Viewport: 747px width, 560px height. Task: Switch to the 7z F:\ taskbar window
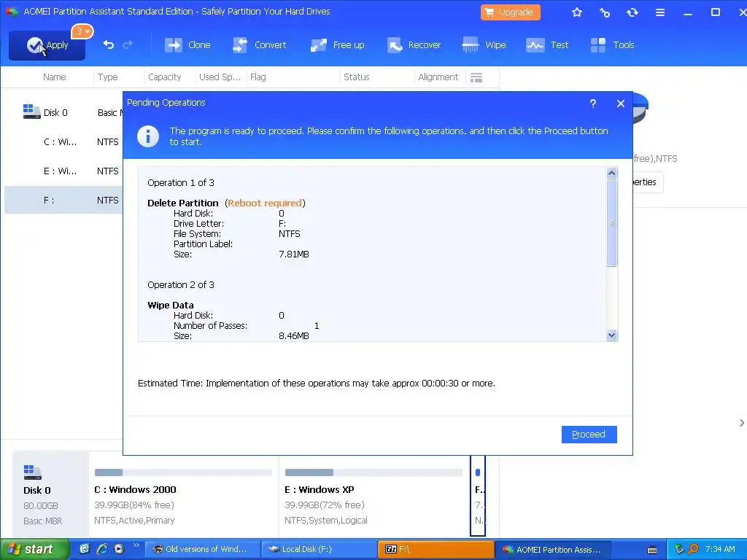[x=436, y=550]
